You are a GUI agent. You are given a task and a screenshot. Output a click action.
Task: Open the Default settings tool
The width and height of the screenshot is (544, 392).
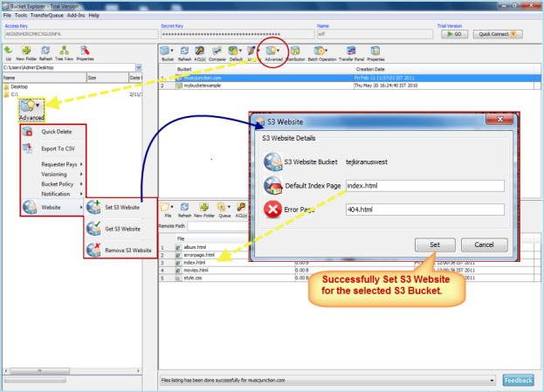tap(236, 54)
